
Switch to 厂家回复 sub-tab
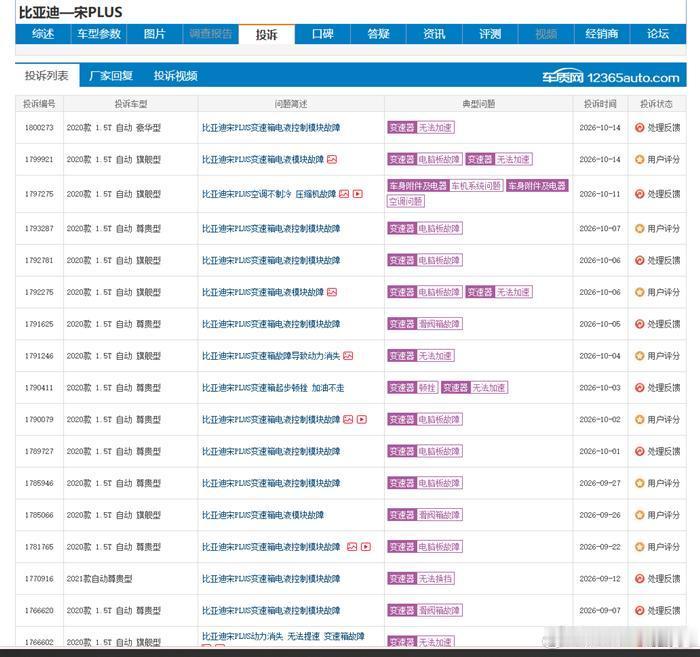click(111, 75)
